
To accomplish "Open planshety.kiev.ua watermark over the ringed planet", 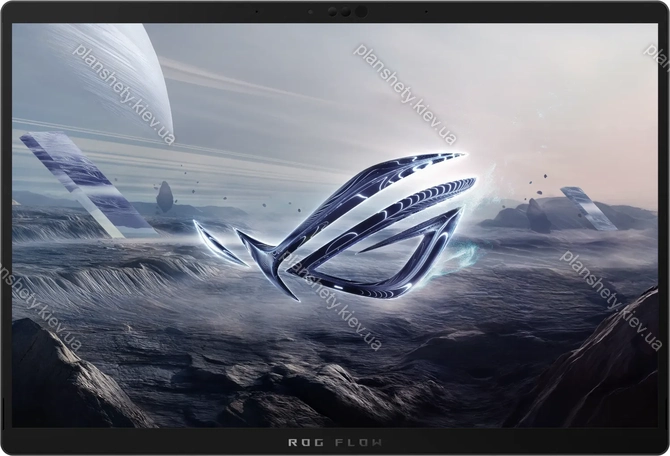I will click(123, 92).
